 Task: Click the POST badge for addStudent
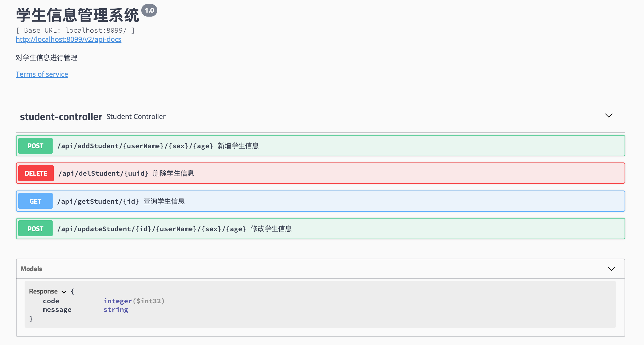[x=35, y=146]
